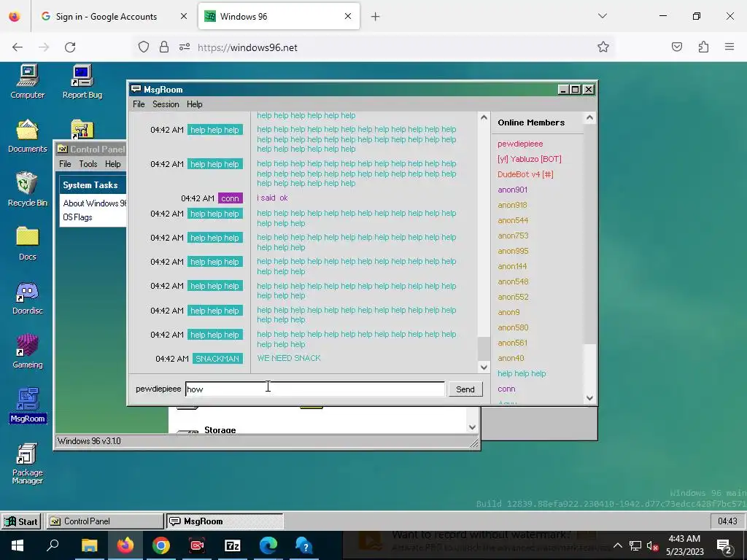Open Firefox hamburger application menu

coord(729,47)
